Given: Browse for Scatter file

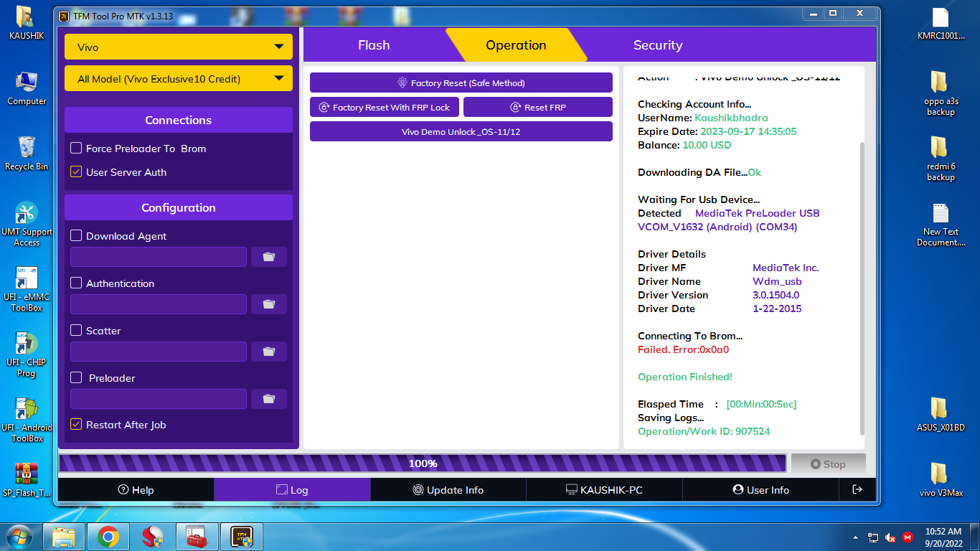Looking at the screenshot, I should (269, 352).
